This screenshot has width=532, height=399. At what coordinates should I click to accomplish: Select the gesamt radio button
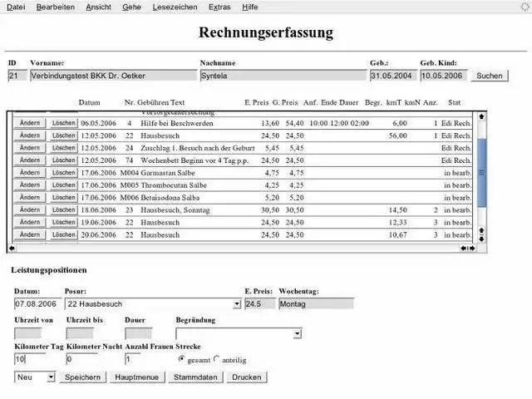coord(181,358)
